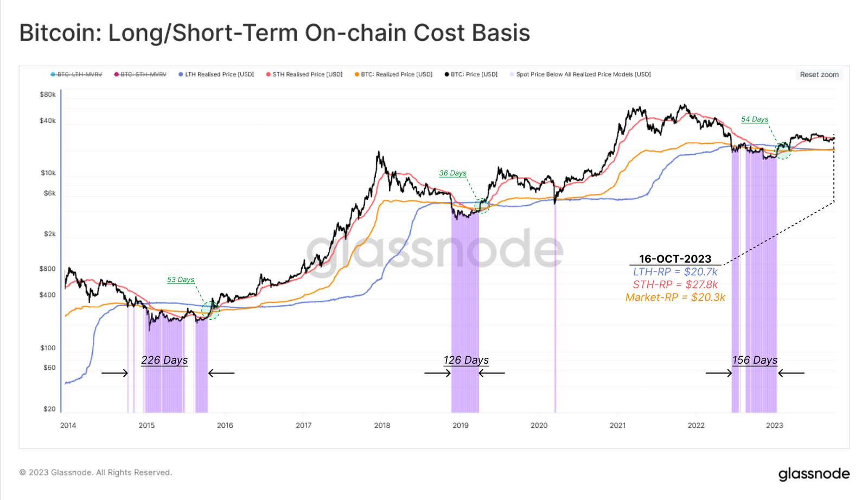Select the green circle marker near 2019
This screenshot has height=500, width=868.
point(482,205)
